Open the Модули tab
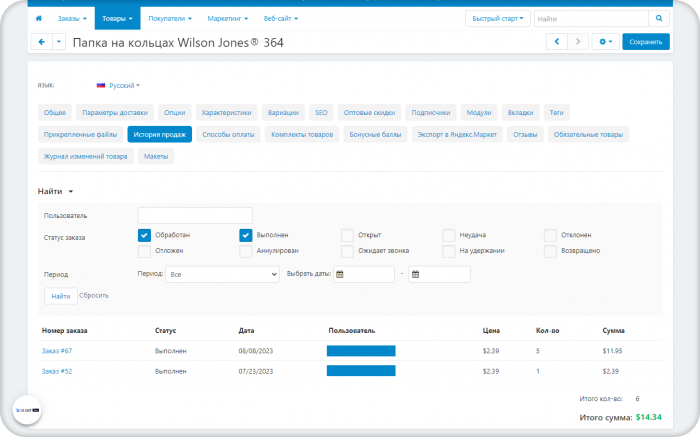The image size is (700, 437). point(479,112)
